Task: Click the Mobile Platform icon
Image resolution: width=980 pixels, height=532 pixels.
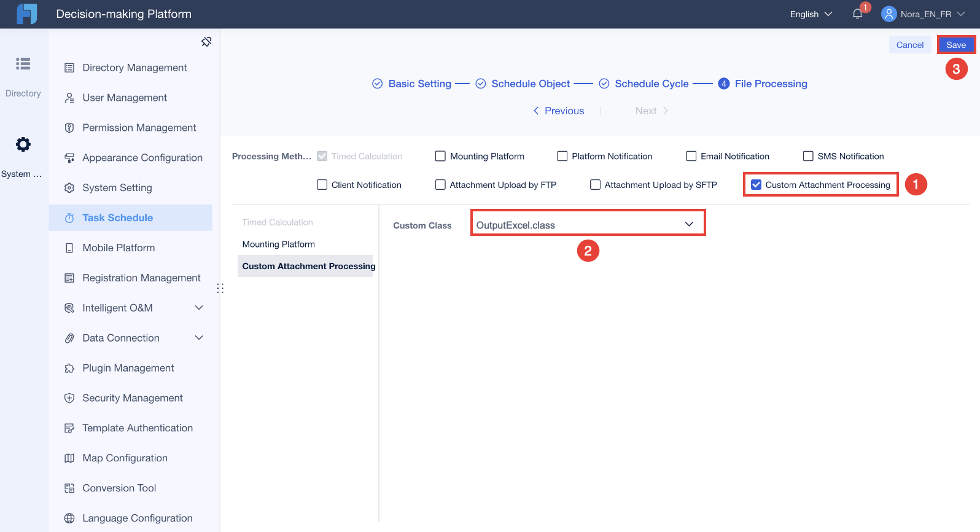Action: tap(69, 248)
